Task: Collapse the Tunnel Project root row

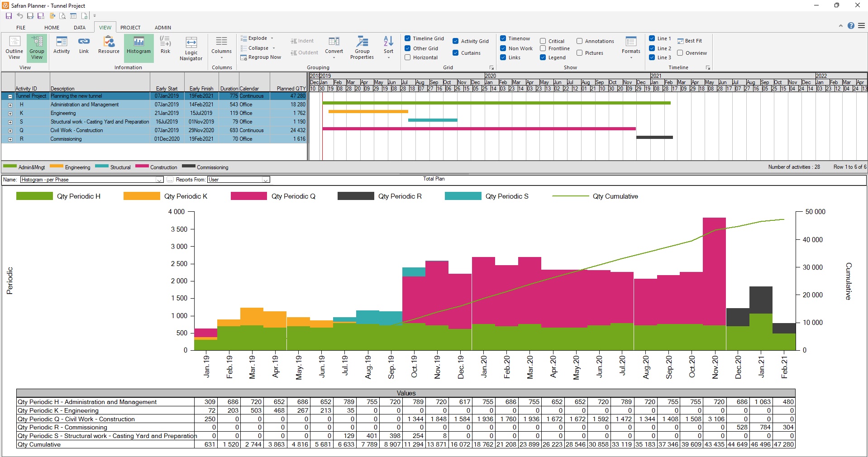Action: click(10, 96)
